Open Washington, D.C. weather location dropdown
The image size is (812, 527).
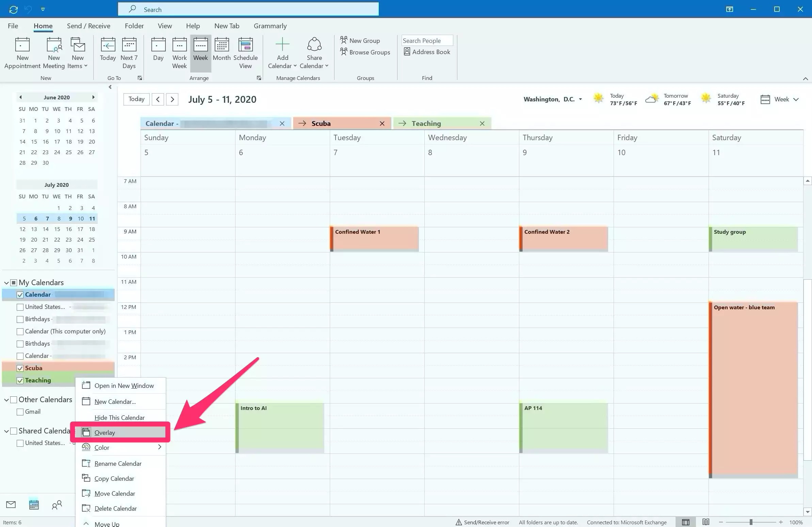[580, 99]
